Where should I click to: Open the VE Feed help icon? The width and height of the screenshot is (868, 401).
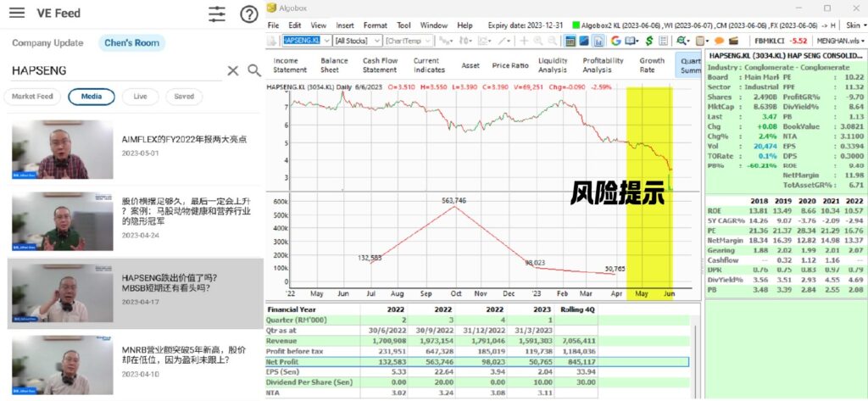(x=249, y=14)
